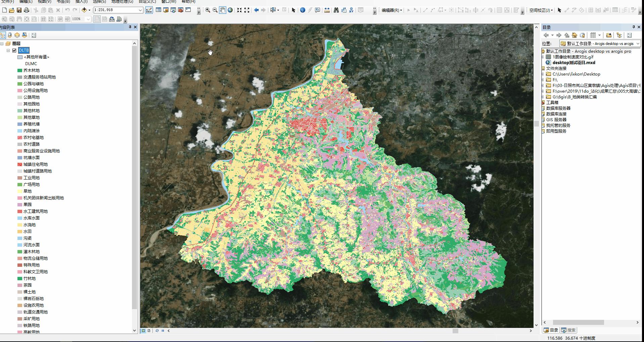644x342 pixels.
Task: Open the Full Extent globe view
Action: coord(230,10)
